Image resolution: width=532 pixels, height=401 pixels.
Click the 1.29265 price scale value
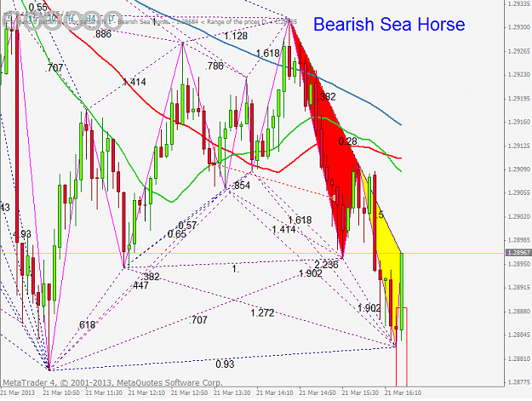(518, 51)
